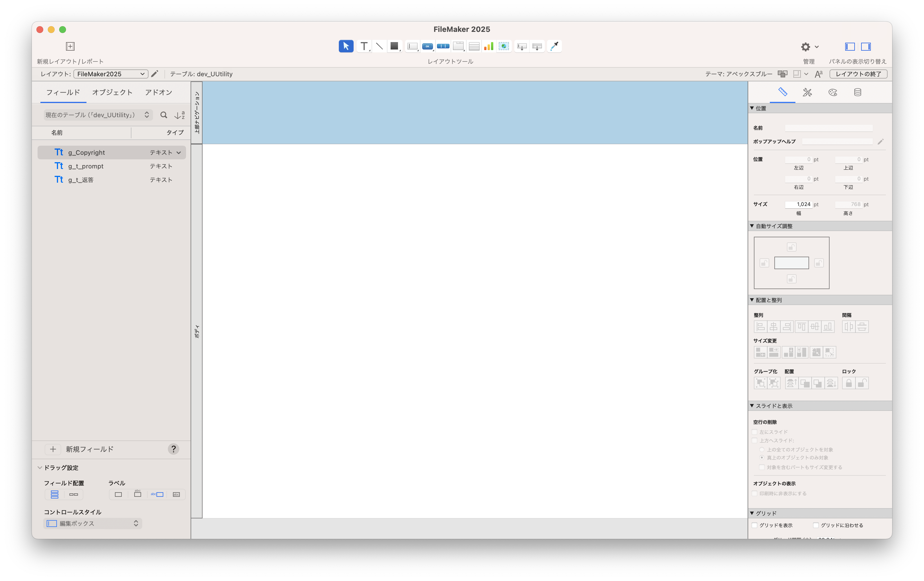Collapse the ドラッグ設定 section
Image resolution: width=924 pixels, height=581 pixels.
click(x=40, y=467)
